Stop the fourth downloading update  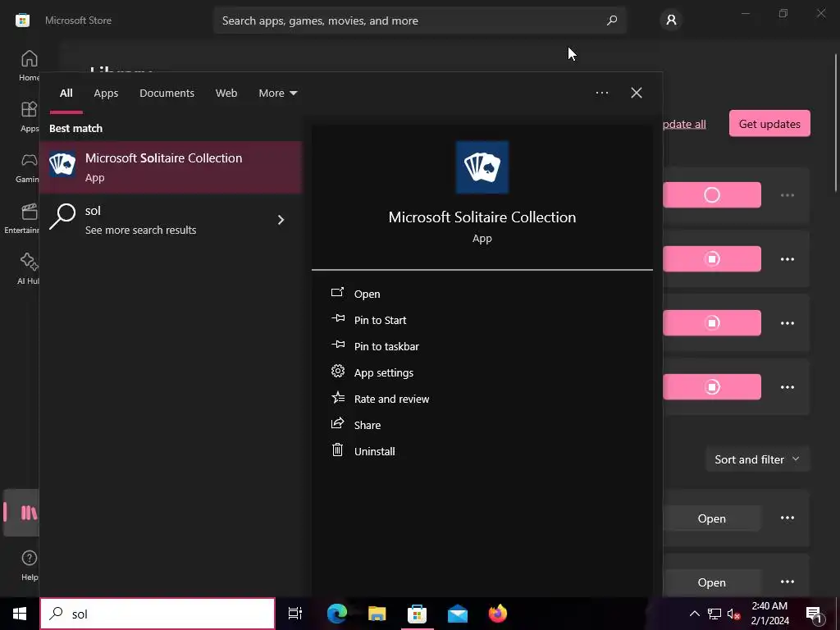point(711,387)
